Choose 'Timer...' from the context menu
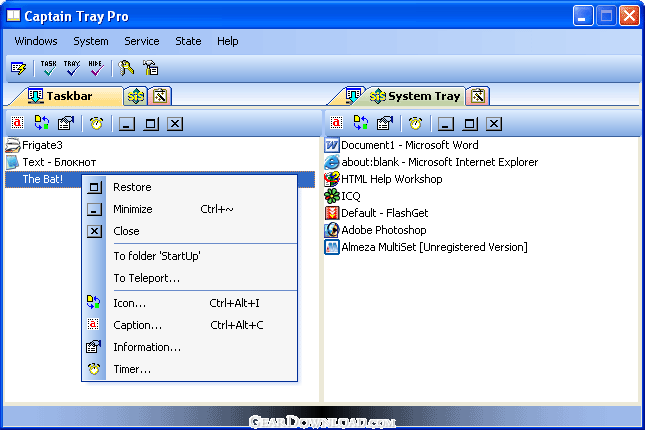Image resolution: width=645 pixels, height=430 pixels. pos(190,369)
